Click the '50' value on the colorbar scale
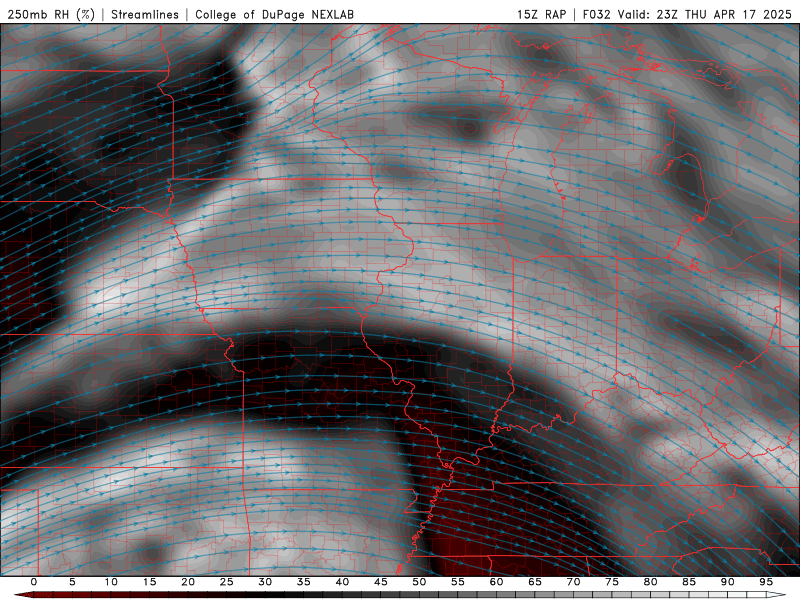 click(419, 582)
